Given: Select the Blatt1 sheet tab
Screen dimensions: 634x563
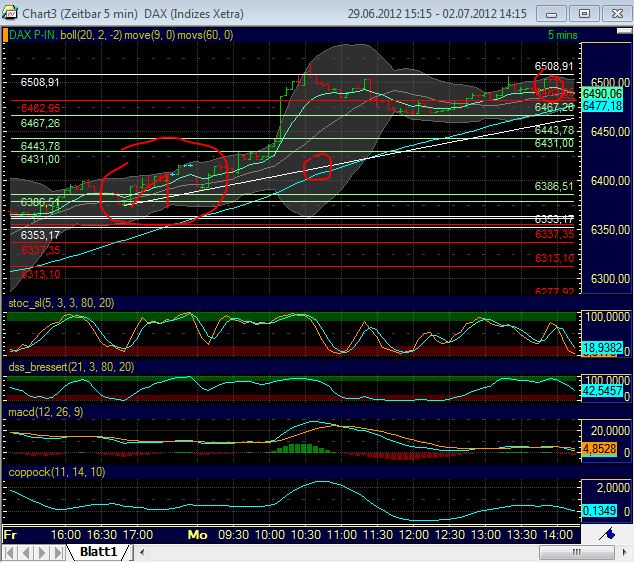Looking at the screenshot, I should [x=98, y=552].
